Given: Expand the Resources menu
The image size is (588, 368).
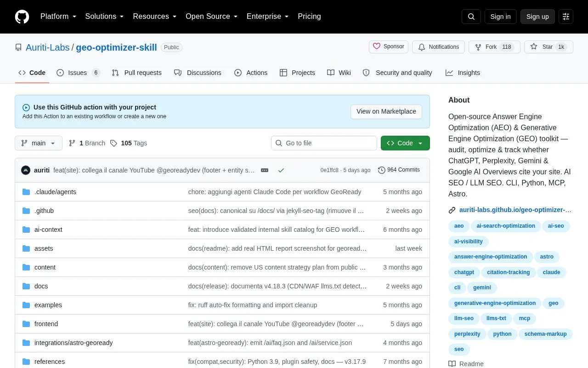Looking at the screenshot, I should pos(155,17).
